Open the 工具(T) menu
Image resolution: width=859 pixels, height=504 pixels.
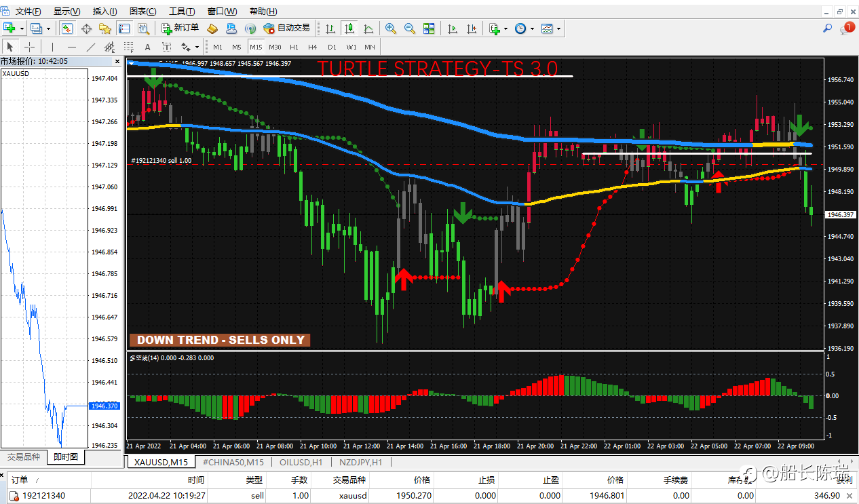point(182,12)
